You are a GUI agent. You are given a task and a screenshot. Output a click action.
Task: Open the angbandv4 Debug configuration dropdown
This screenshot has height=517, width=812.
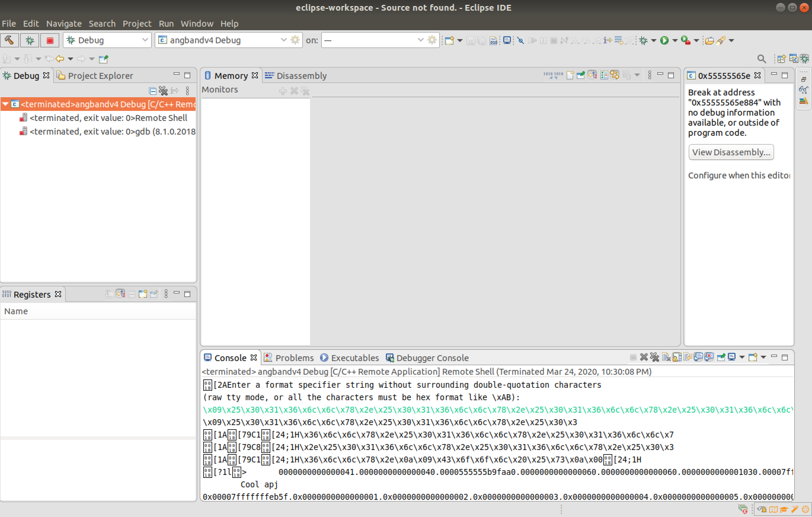[x=283, y=40]
